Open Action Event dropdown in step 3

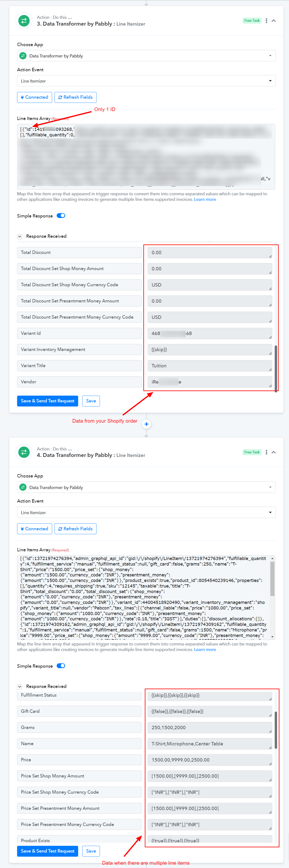click(146, 81)
